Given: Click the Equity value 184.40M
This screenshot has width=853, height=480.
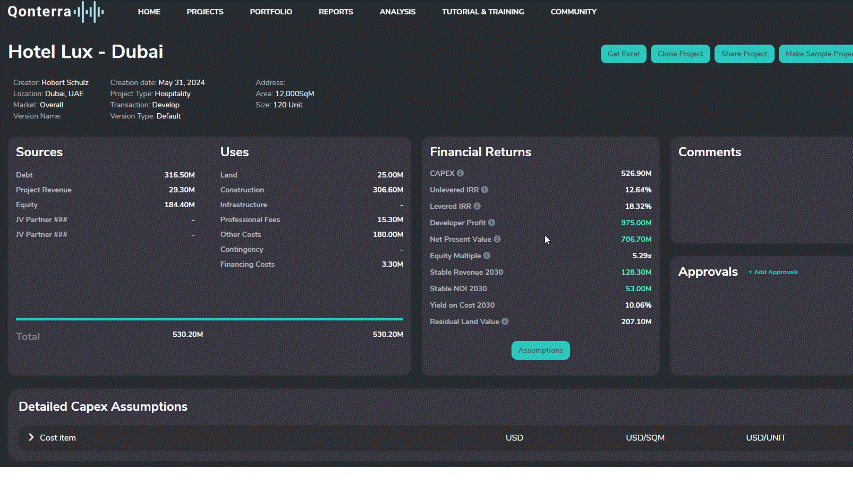Looking at the screenshot, I should tap(180, 205).
